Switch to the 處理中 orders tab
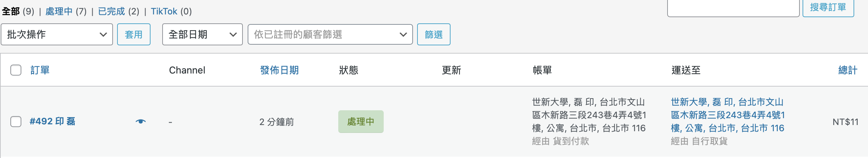The width and height of the screenshot is (868, 158). (59, 11)
